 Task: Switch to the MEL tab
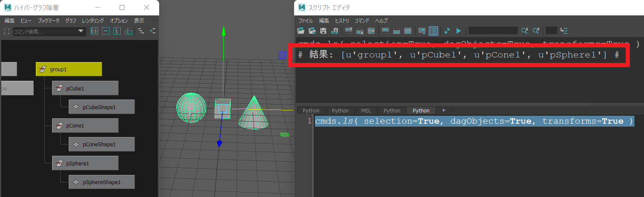(366, 110)
